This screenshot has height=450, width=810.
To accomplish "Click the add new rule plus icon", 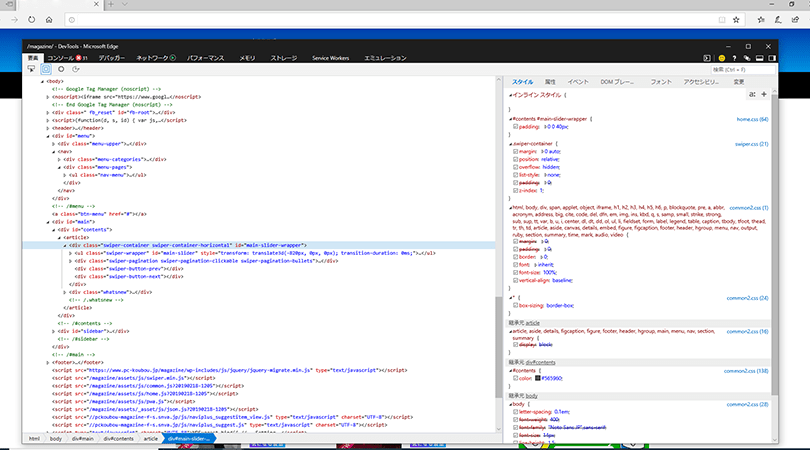I will [x=764, y=93].
